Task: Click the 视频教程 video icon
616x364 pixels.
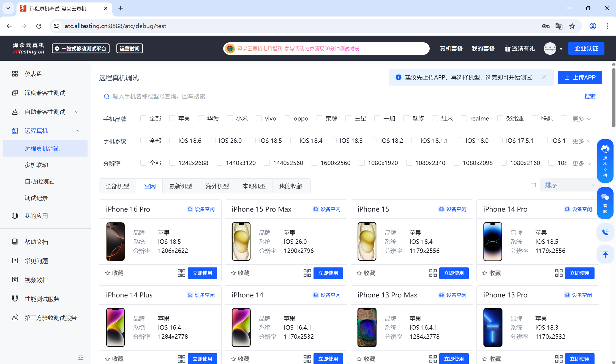Action: click(x=15, y=280)
